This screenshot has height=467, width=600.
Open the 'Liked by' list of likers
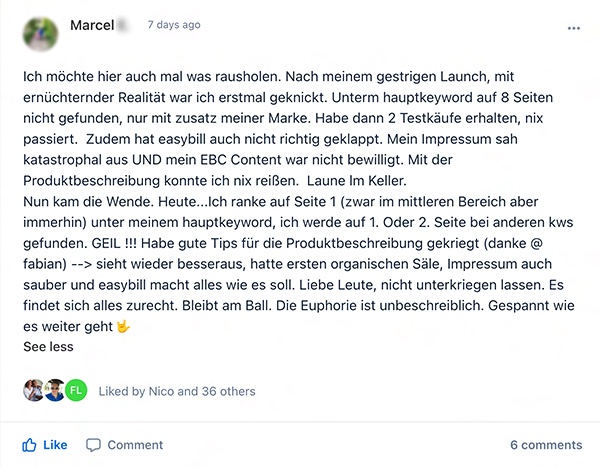(x=177, y=391)
